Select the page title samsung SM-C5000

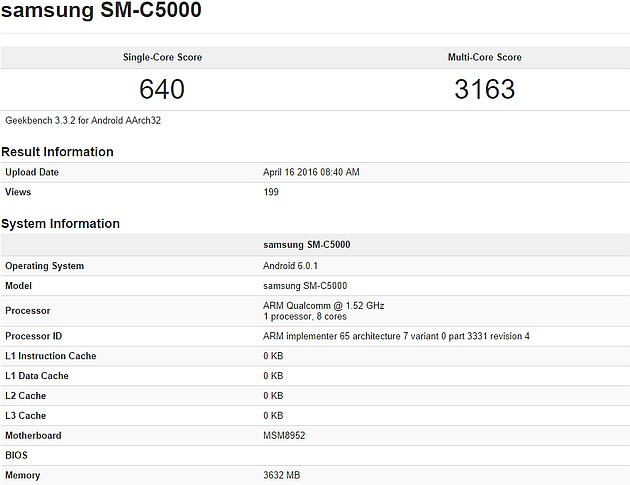pyautogui.click(x=101, y=10)
